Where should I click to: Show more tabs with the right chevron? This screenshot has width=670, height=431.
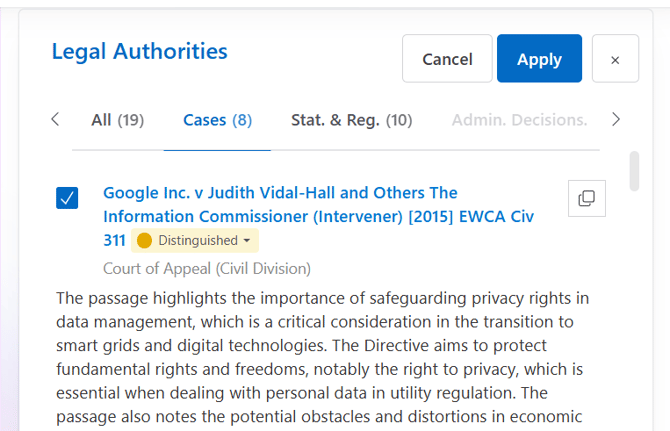coord(616,119)
